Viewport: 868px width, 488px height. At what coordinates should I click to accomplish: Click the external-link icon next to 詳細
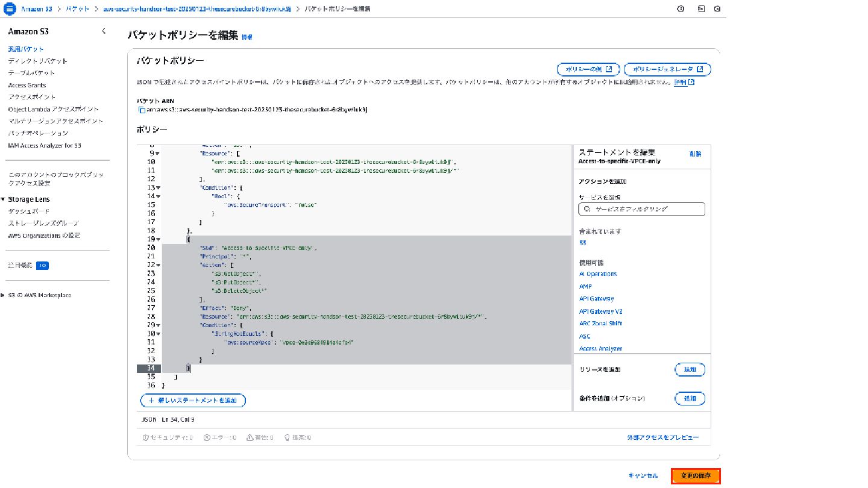(691, 82)
